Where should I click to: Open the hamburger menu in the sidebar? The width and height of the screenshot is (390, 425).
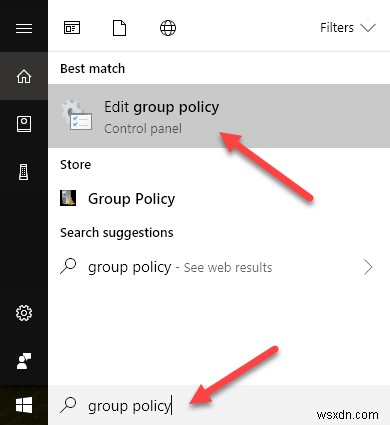pyautogui.click(x=24, y=28)
